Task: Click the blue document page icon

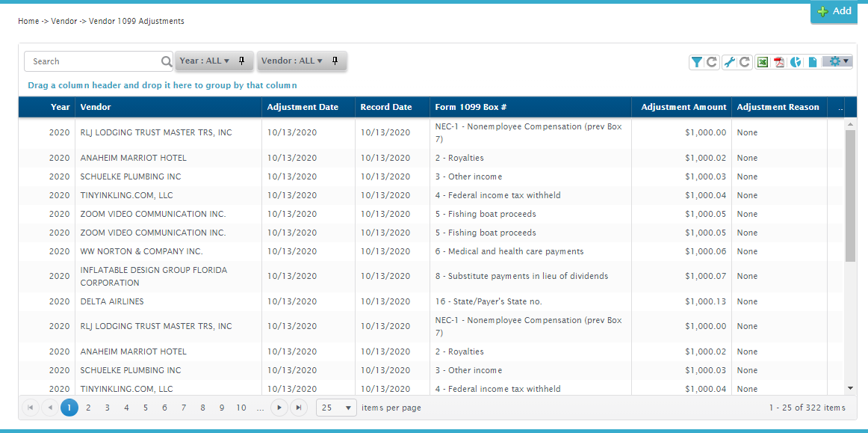Action: (813, 62)
